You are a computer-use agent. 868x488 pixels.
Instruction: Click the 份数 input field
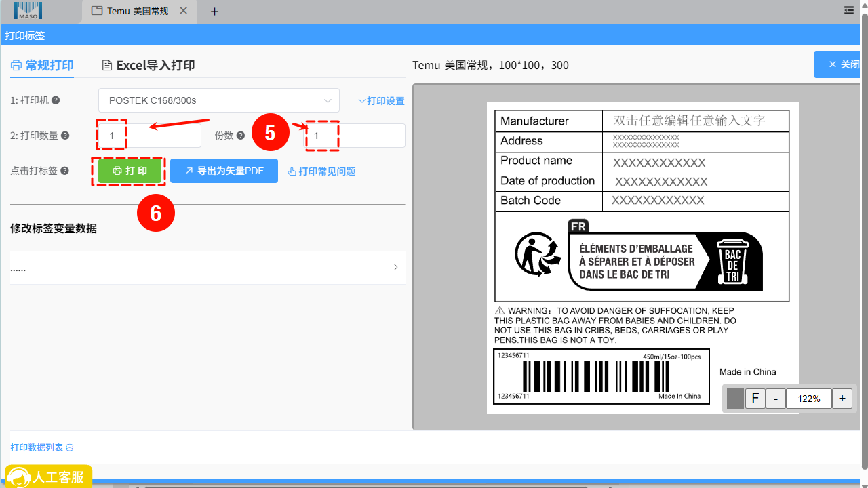tap(354, 136)
